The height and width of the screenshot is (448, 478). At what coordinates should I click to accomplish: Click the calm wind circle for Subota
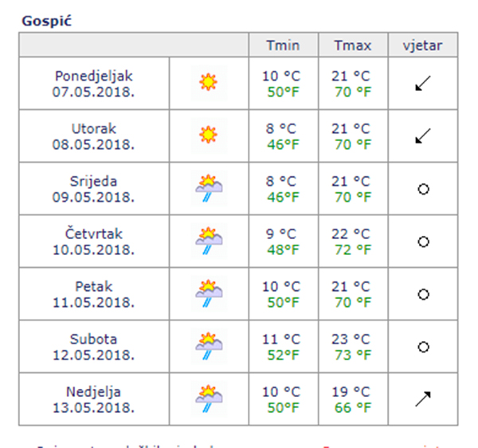tap(423, 347)
